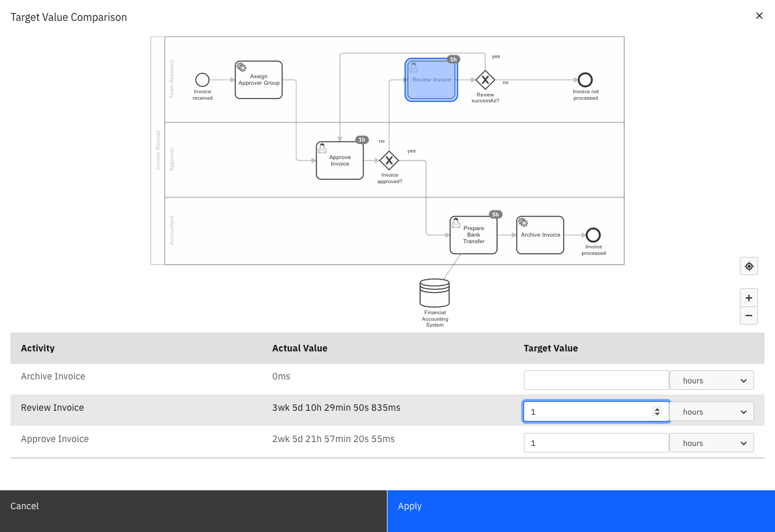Click the Invoice approved? gateway
This screenshot has height=532, width=775.
[x=389, y=160]
